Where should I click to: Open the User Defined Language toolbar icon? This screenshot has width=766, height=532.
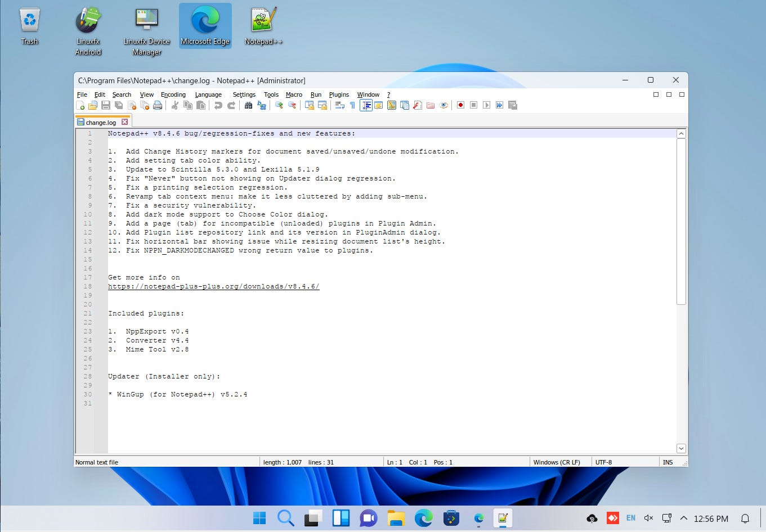(x=379, y=105)
